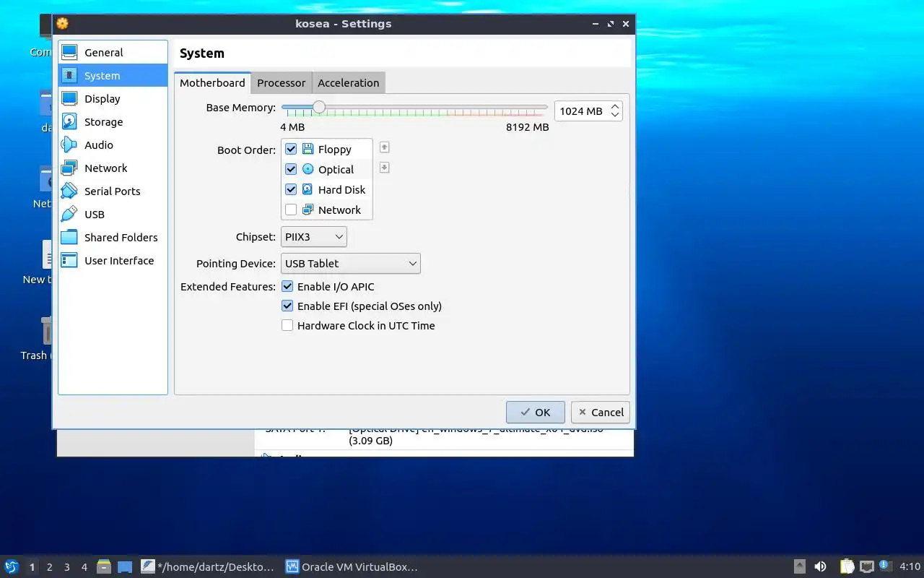Click the update notifier tray icon
The height and width of the screenshot is (578, 924).
pos(886,566)
